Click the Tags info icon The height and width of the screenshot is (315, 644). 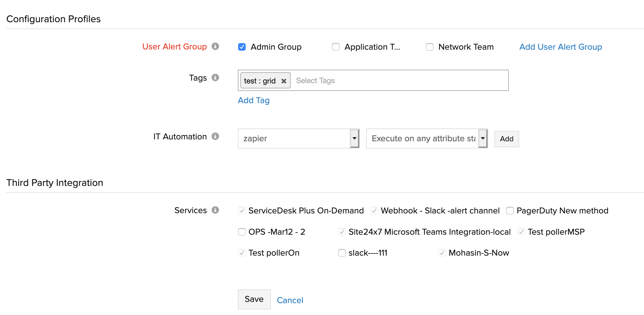[215, 77]
